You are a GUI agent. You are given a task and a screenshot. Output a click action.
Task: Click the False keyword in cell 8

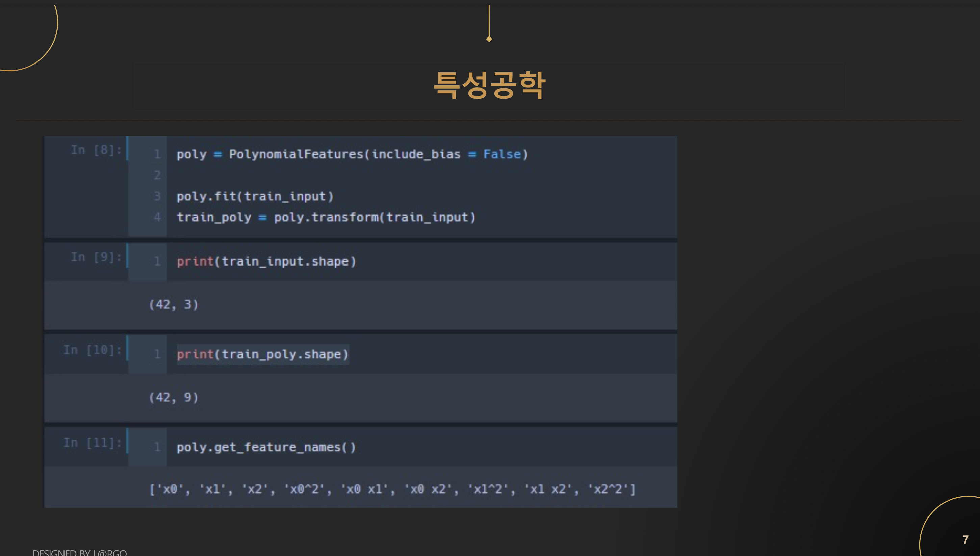pyautogui.click(x=502, y=154)
